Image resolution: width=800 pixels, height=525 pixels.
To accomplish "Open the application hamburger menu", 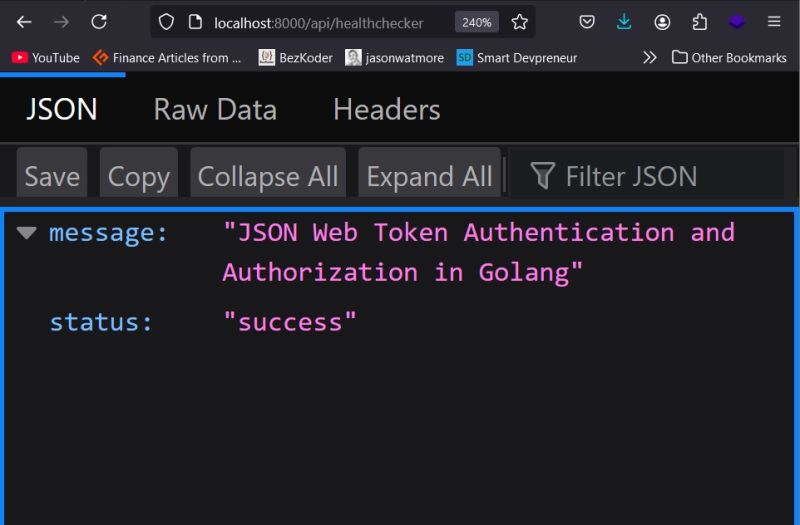I will click(x=774, y=21).
